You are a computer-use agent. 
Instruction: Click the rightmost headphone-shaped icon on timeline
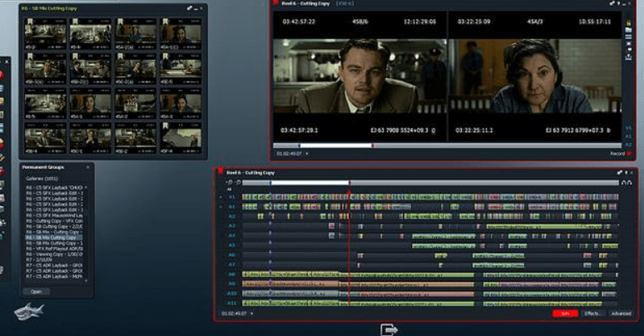[630, 183]
